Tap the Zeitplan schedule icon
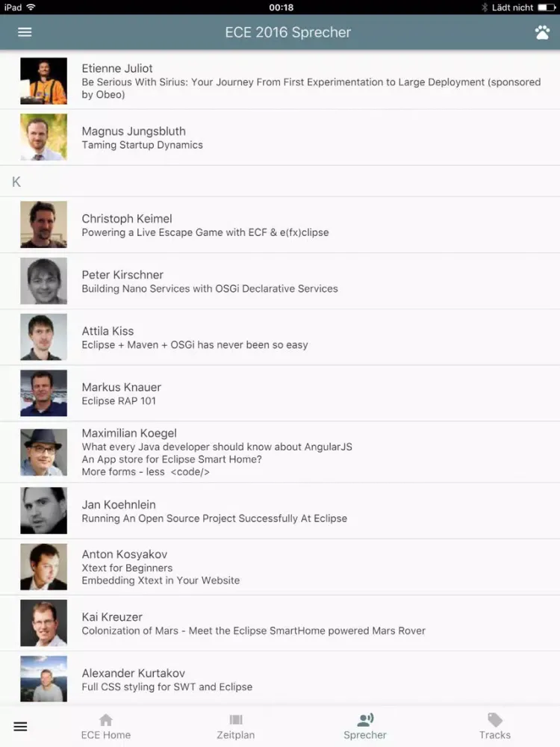The image size is (560, 747). [x=236, y=720]
